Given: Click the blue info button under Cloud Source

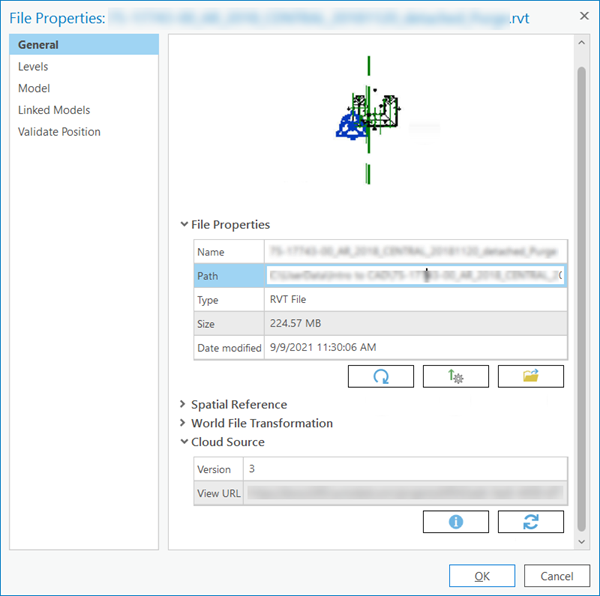Looking at the screenshot, I should point(456,521).
